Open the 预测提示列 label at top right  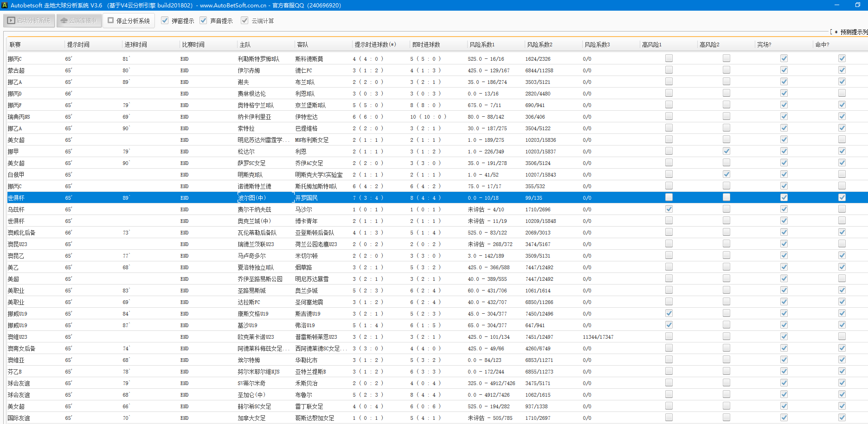point(853,32)
